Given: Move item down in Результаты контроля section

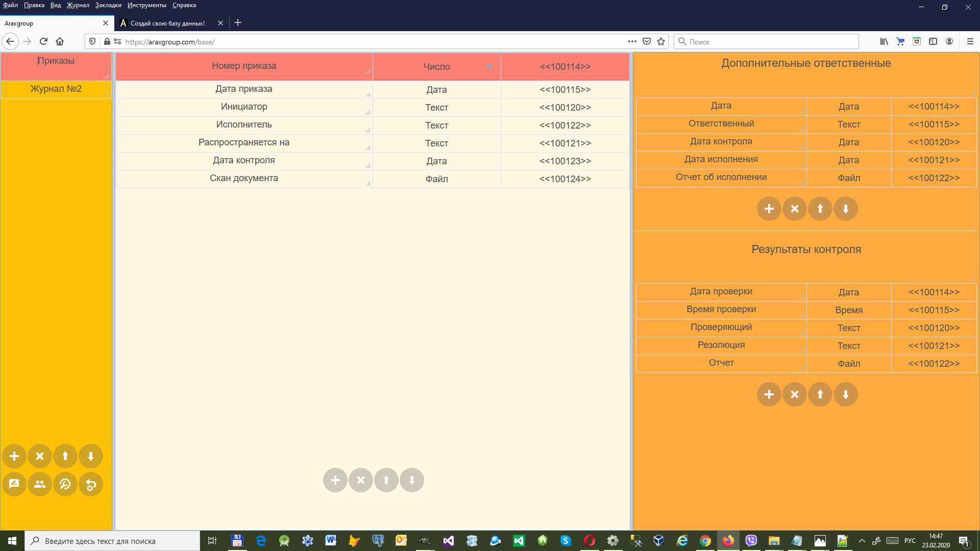Looking at the screenshot, I should pyautogui.click(x=846, y=394).
